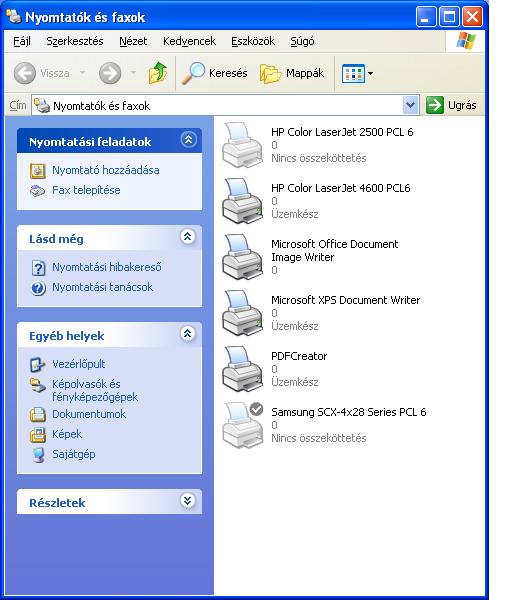Toggle the Mappák folders pane

(292, 73)
